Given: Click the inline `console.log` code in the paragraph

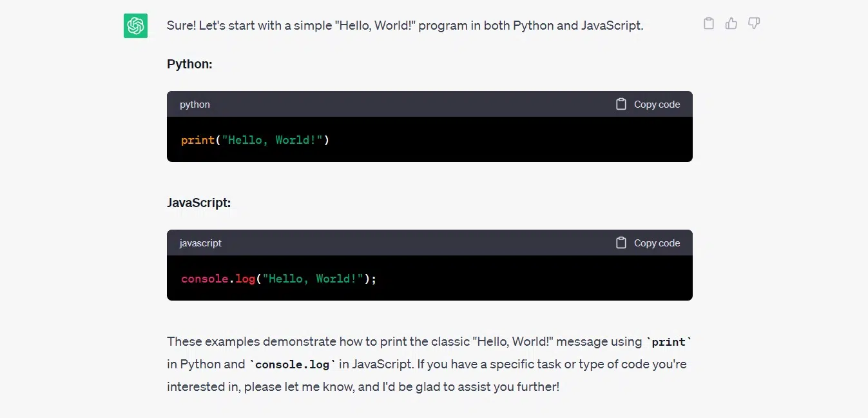Looking at the screenshot, I should pyautogui.click(x=293, y=364).
